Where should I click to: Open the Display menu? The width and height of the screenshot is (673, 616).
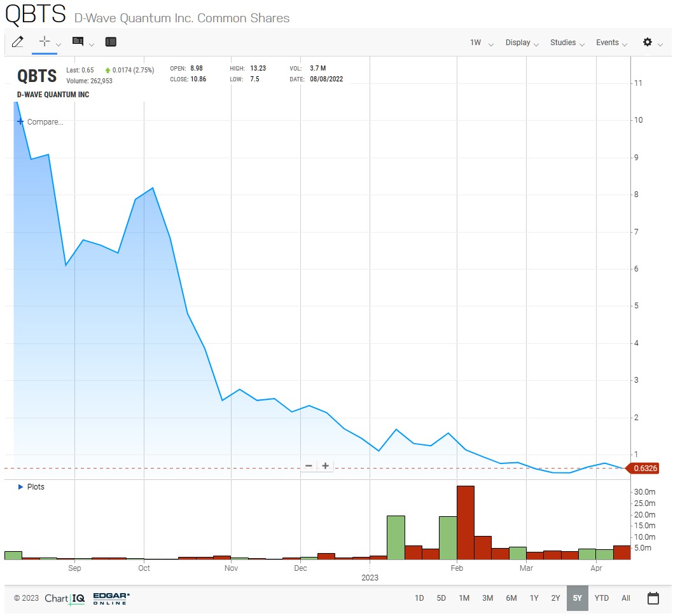pyautogui.click(x=522, y=43)
